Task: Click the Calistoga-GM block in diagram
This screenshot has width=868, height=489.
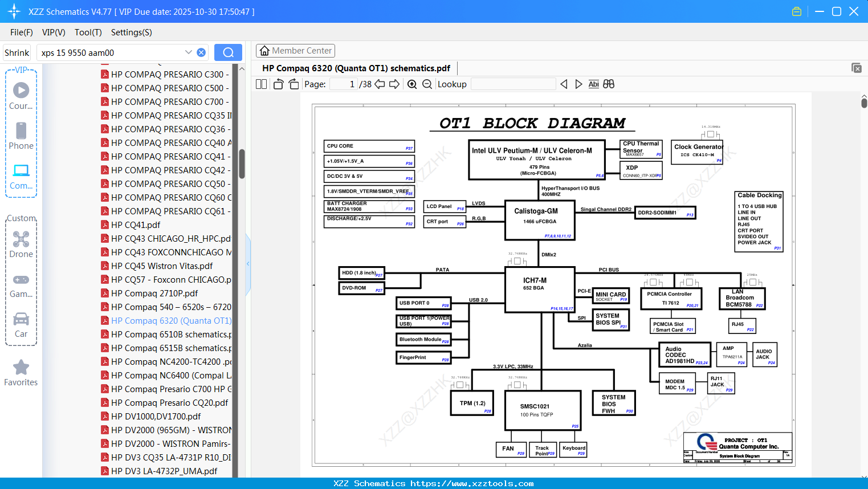Action: (x=540, y=219)
